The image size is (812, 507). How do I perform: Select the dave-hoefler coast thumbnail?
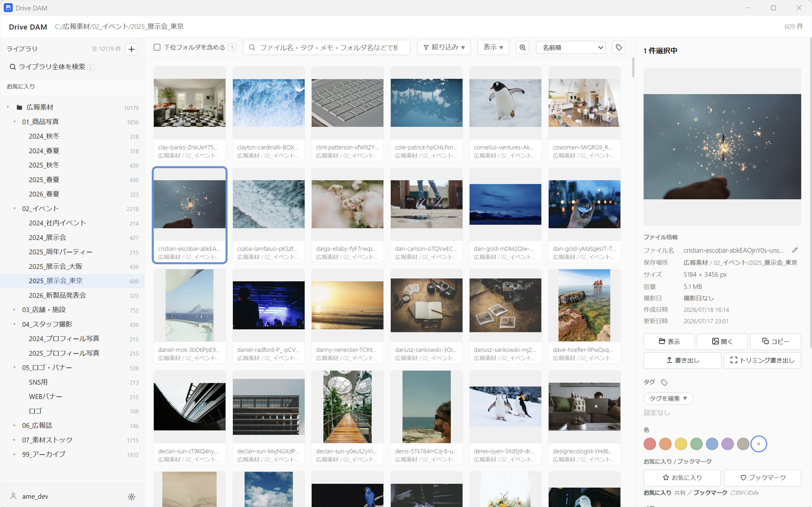tap(584, 305)
